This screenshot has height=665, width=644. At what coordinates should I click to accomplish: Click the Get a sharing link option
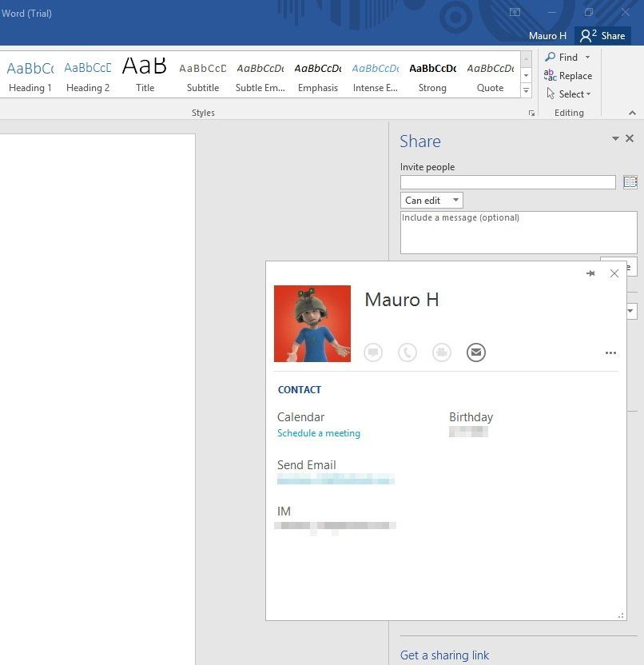coord(444,655)
